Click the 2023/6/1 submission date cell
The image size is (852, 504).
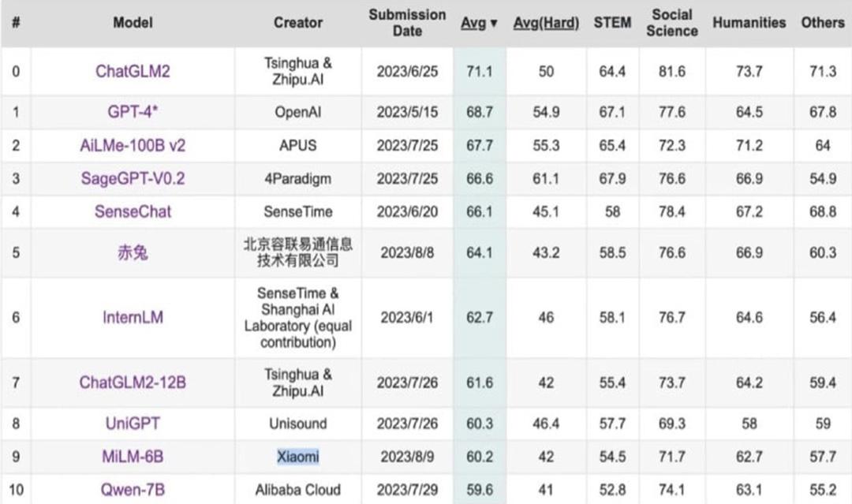(407, 317)
